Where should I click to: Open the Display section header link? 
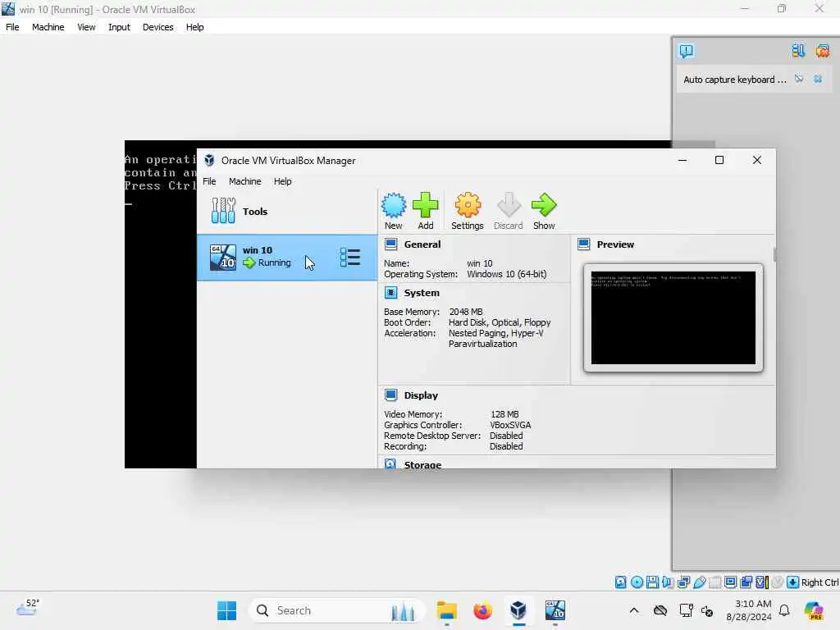[x=421, y=395]
